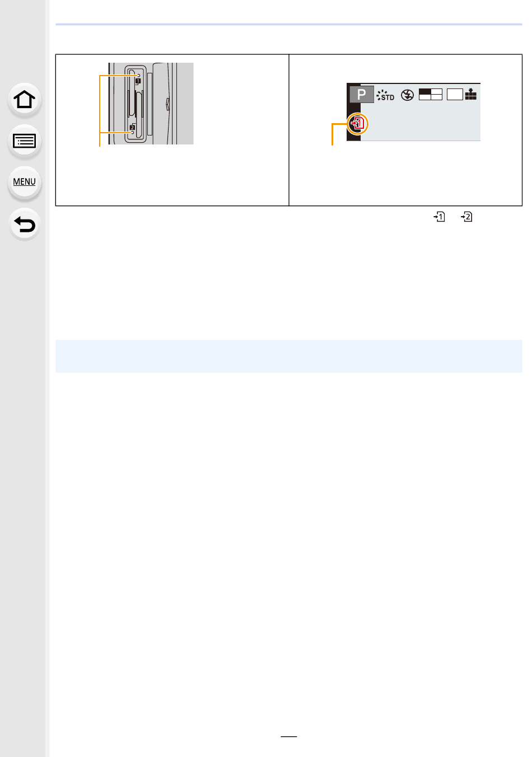Click the inline card slot 2 icon
The image size is (532, 757).
(x=466, y=217)
